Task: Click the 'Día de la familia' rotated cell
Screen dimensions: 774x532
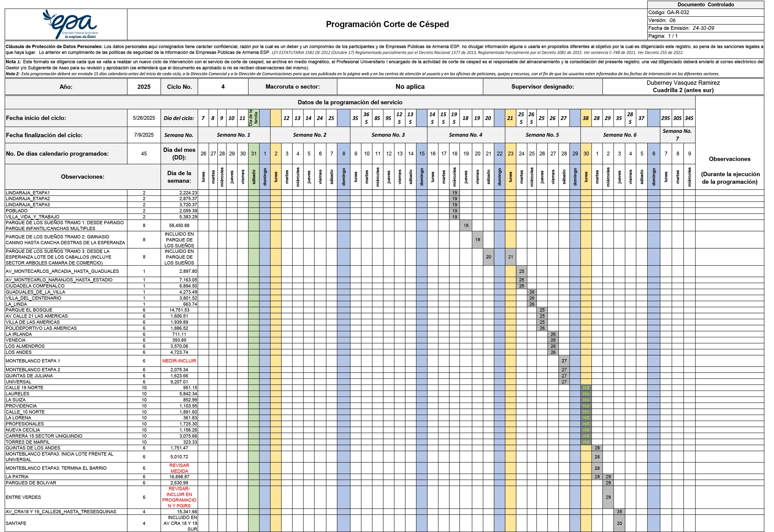Action: [254, 118]
